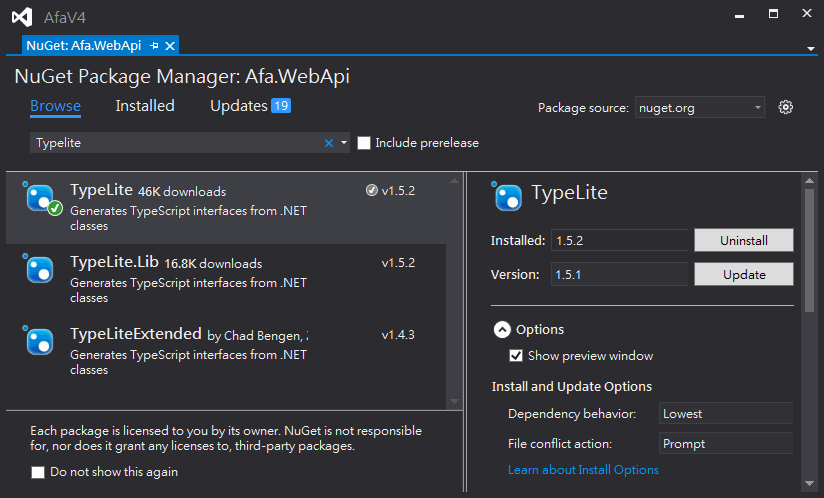Viewport: 824px width, 498px height.
Task: Click the TypeLite.Lib package icon
Action: [39, 269]
